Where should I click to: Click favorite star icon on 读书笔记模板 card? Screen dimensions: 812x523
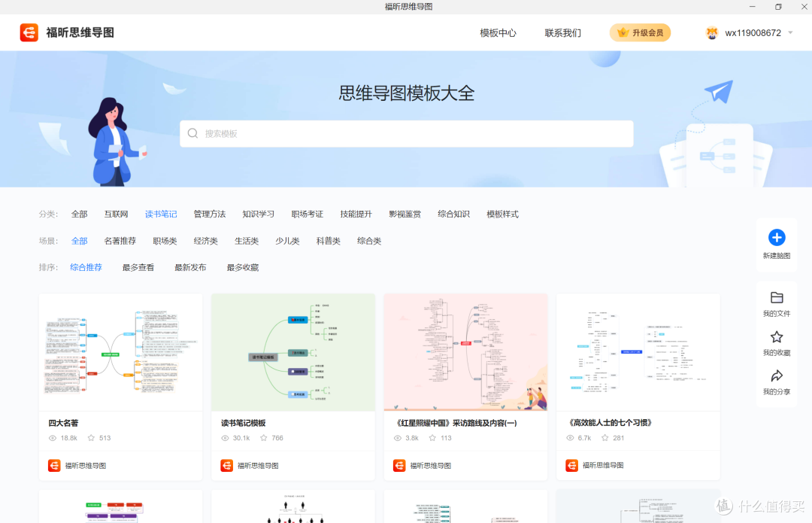264,438
